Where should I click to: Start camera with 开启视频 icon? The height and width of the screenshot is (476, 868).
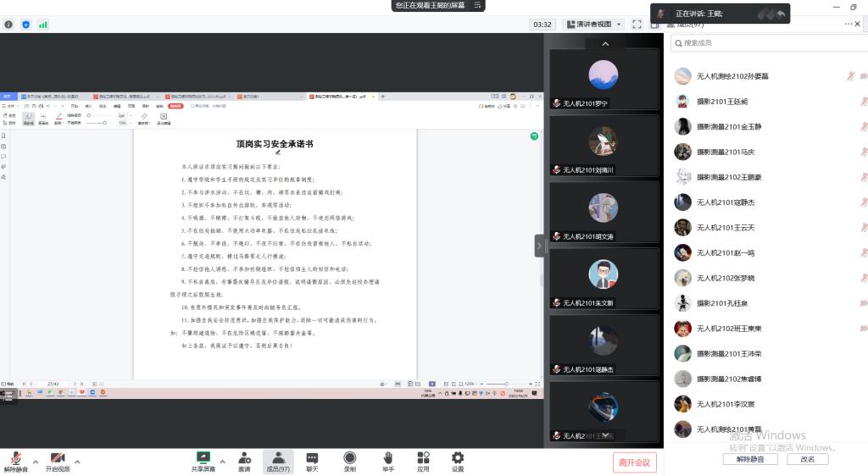click(58, 461)
